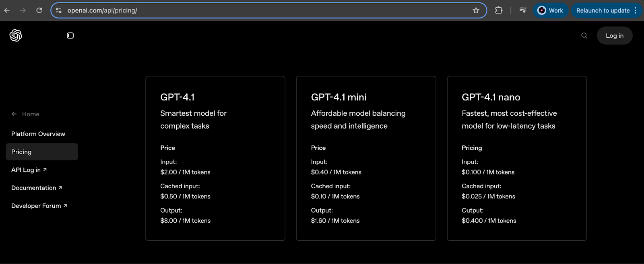Open Chrome three-dot menu

(x=636, y=10)
